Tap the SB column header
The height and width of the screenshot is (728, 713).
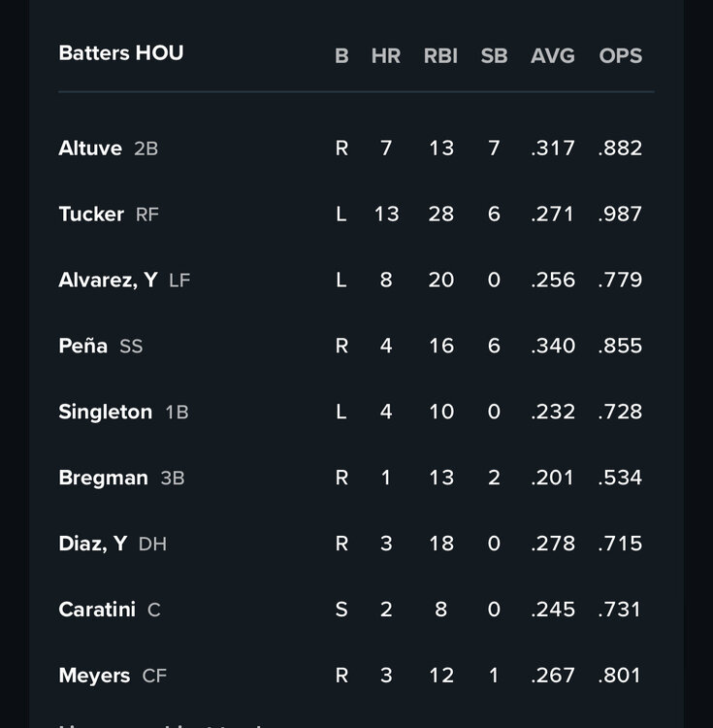[x=494, y=56]
